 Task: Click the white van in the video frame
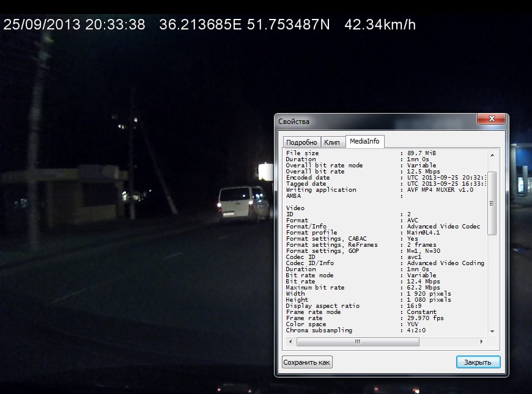click(x=243, y=203)
